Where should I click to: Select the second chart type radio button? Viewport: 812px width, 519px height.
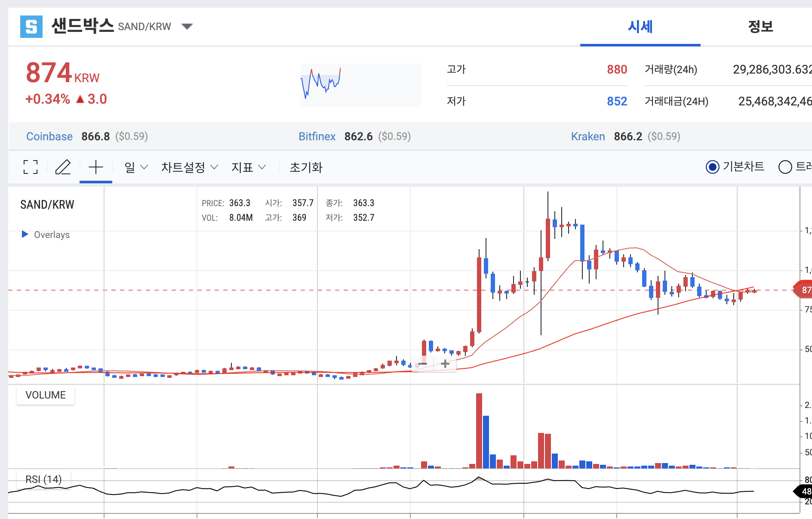(x=785, y=167)
